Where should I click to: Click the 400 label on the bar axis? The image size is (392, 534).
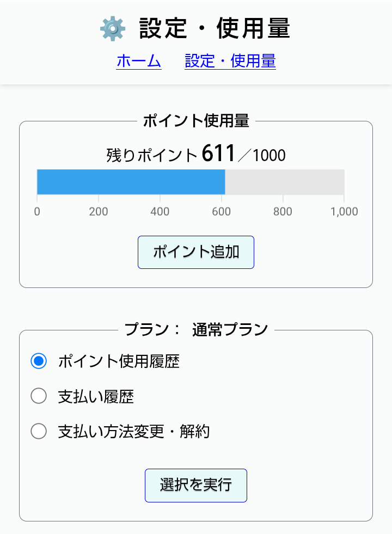(160, 212)
